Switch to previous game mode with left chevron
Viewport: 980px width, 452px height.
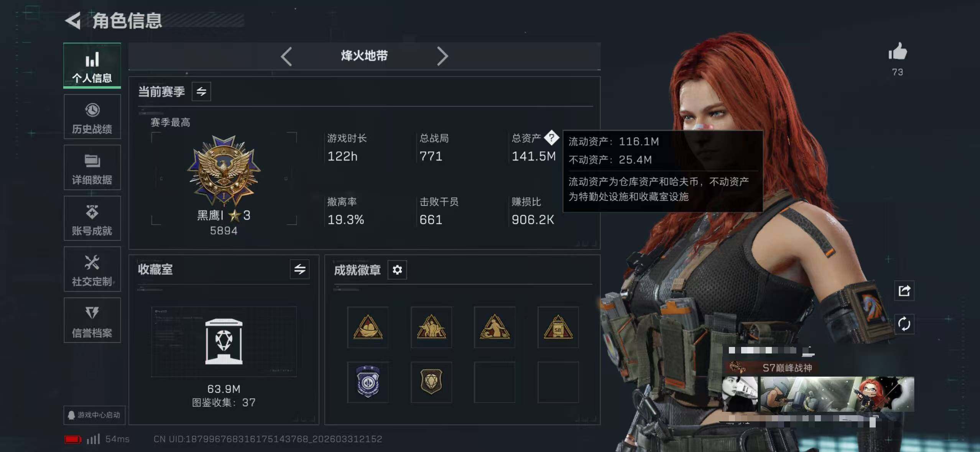tap(286, 56)
